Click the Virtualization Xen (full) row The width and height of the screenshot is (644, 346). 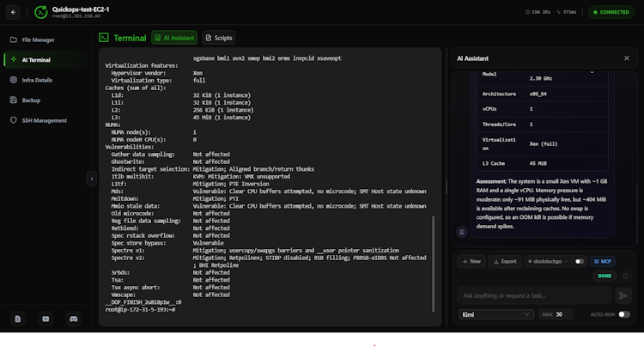[542, 144]
